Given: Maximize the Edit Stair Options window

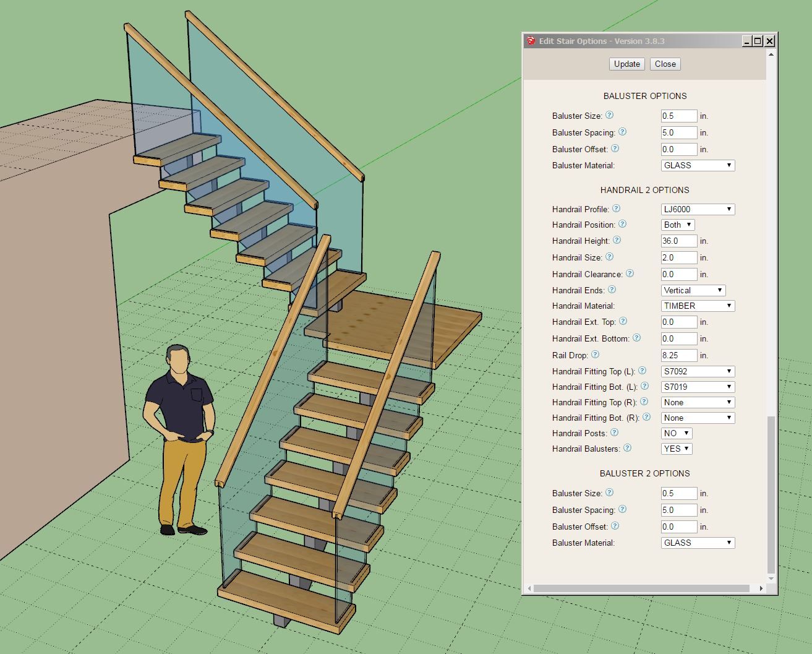Looking at the screenshot, I should click(758, 41).
